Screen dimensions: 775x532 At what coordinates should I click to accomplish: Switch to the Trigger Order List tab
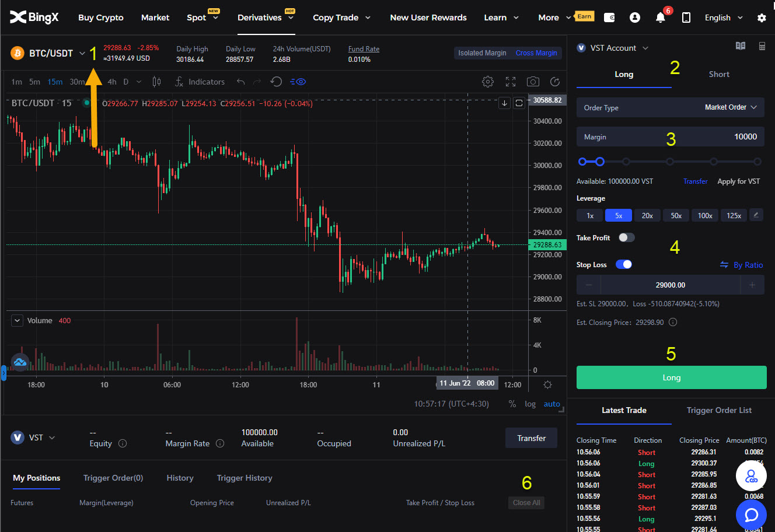pos(719,410)
